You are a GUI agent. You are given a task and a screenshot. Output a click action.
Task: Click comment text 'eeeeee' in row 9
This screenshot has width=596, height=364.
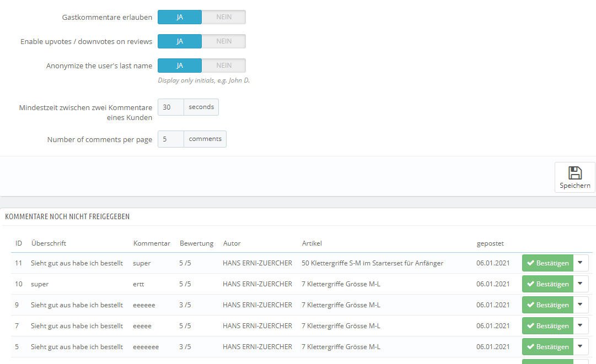coord(144,305)
